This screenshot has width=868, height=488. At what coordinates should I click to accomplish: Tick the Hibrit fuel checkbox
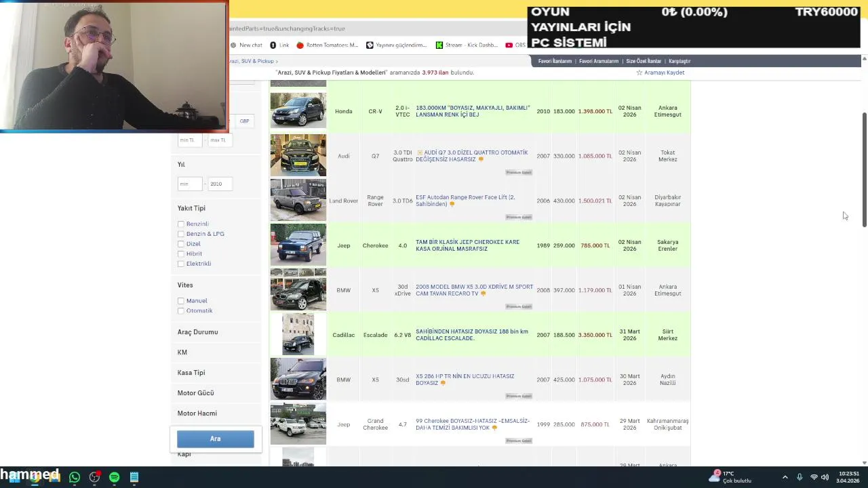tap(181, 253)
